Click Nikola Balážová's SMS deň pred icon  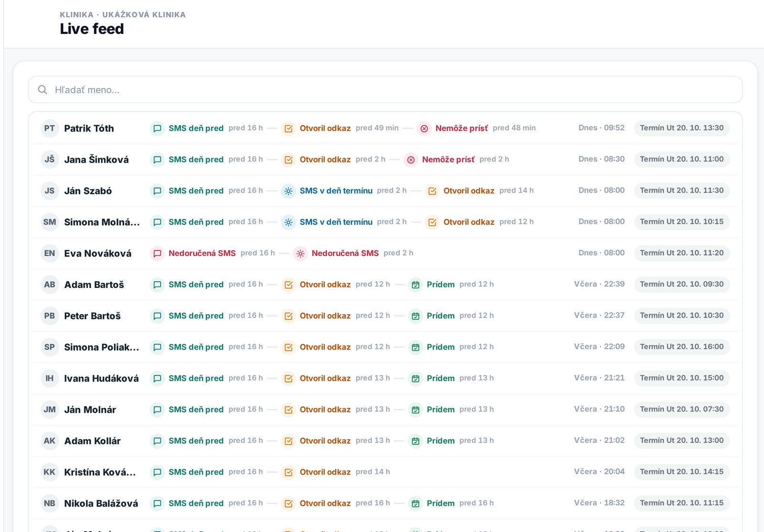pyautogui.click(x=157, y=504)
